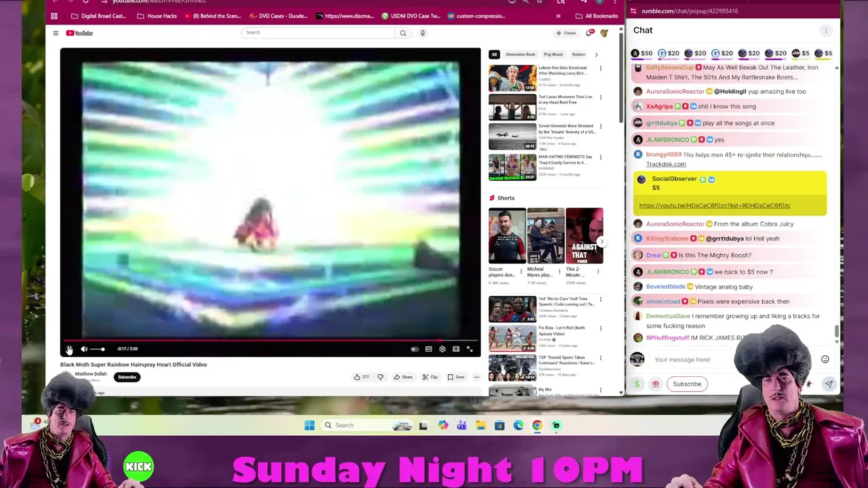Show more filter chips with right chevron
The image size is (868, 488).
pyautogui.click(x=596, y=54)
